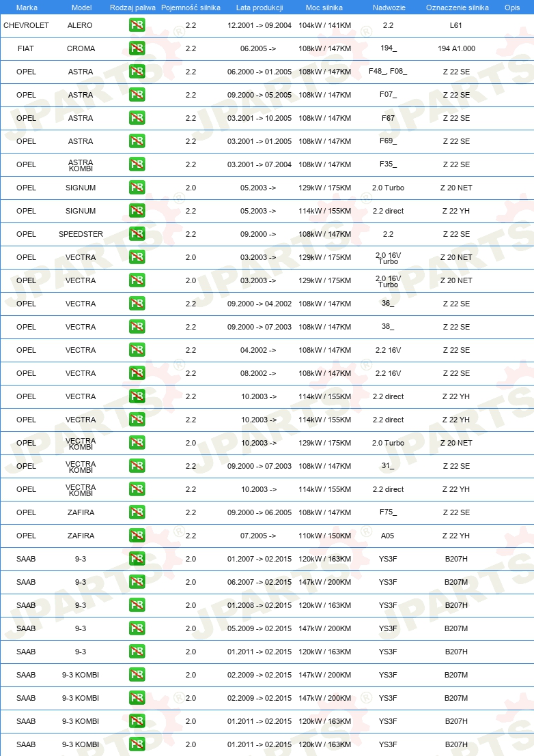Viewport: 534px width, 756px height.
Task: Click the Pojemność silnika column header
Action: click(x=191, y=8)
